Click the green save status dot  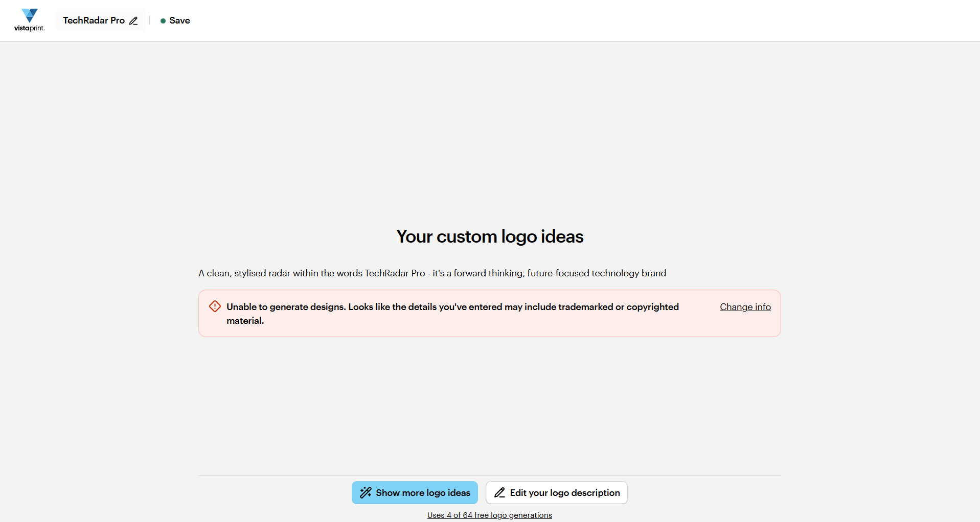[163, 21]
